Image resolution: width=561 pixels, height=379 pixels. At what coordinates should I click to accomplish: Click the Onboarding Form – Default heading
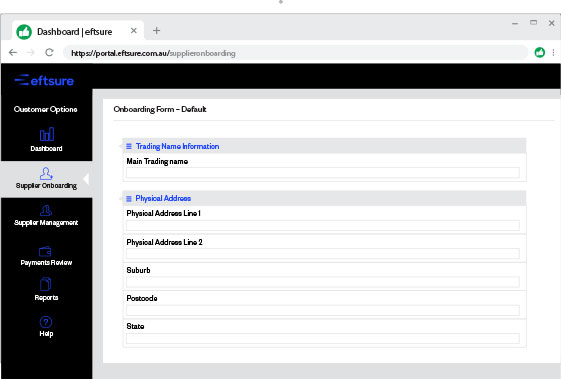click(x=160, y=109)
